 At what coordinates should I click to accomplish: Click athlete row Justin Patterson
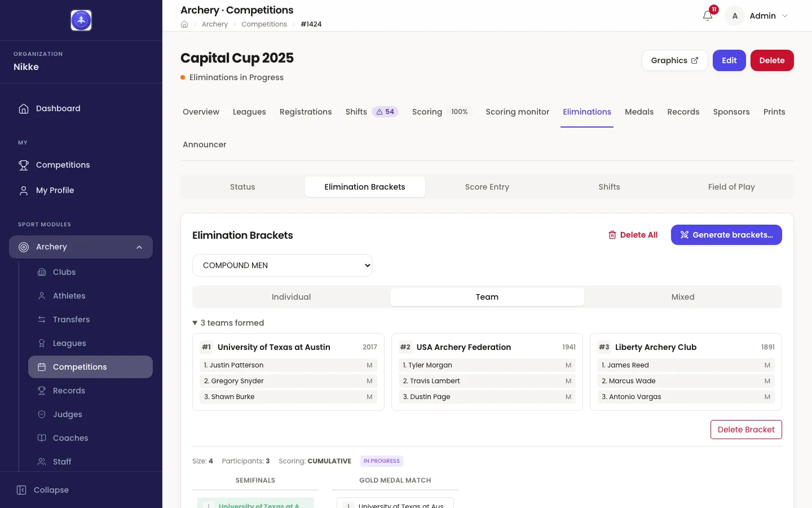point(288,365)
